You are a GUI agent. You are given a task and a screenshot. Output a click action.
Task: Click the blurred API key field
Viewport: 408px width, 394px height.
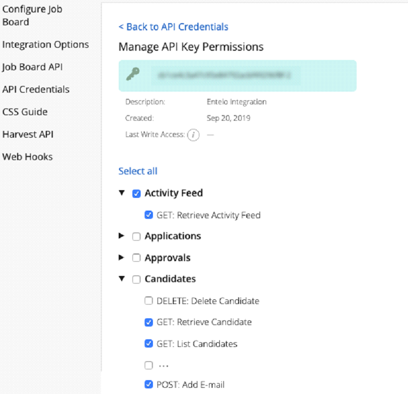point(227,75)
